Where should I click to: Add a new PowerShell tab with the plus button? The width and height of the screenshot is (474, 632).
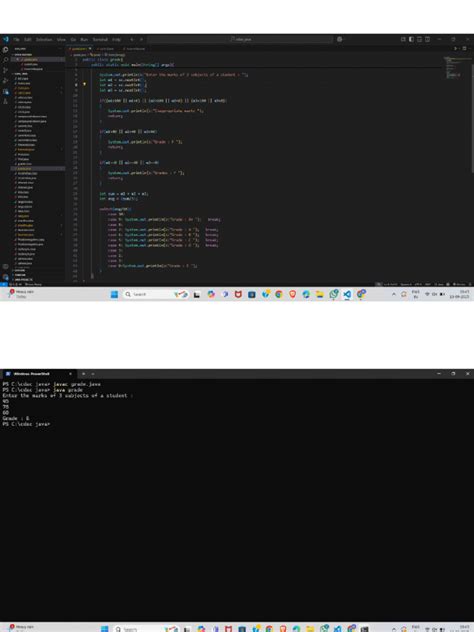click(83, 374)
